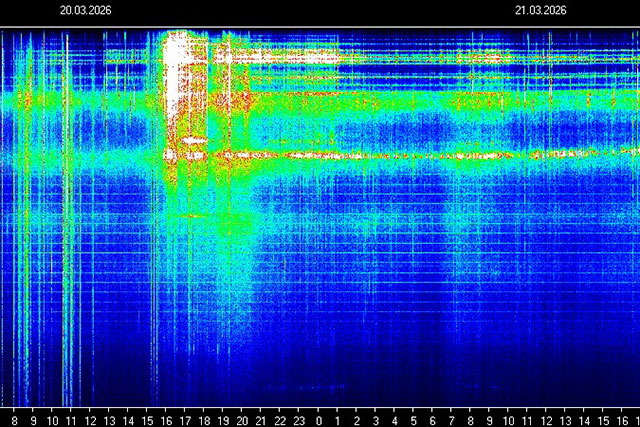Select hour 7 on the time axis
640x427 pixels.
[451, 419]
